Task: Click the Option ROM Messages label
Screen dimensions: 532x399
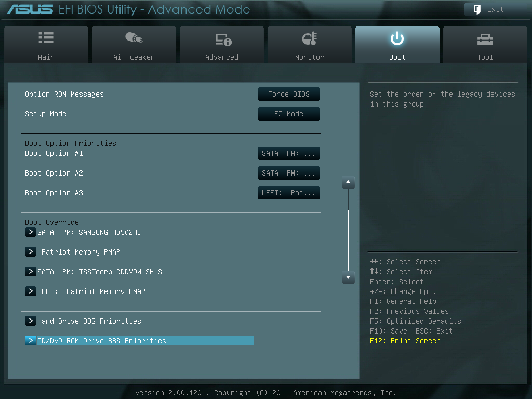Action: (x=64, y=94)
